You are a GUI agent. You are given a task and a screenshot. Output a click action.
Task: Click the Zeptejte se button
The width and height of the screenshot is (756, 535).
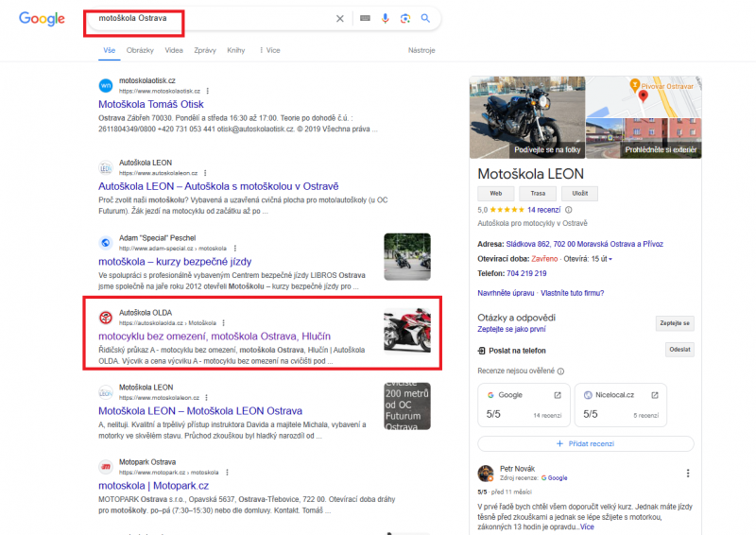pyautogui.click(x=675, y=323)
